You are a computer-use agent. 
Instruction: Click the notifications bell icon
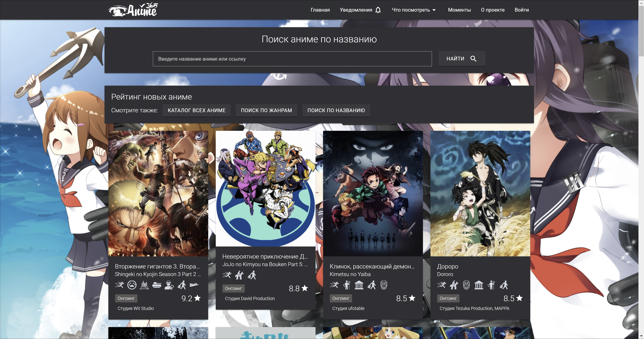[378, 10]
